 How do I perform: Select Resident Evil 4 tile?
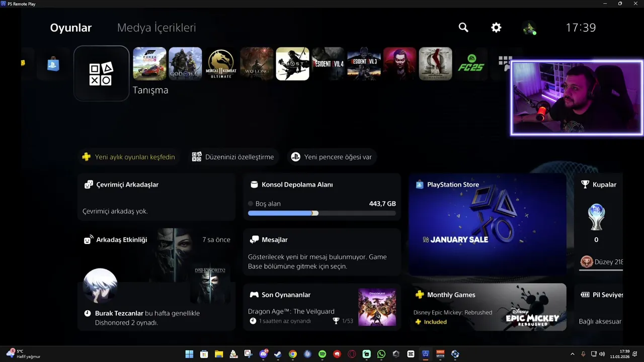[328, 64]
